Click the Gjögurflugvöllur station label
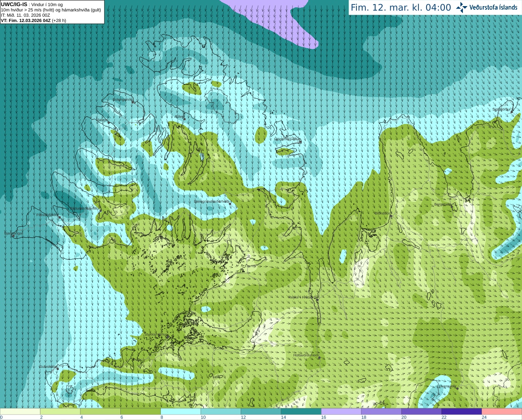The width and height of the screenshot is (522, 420). coord(287,139)
